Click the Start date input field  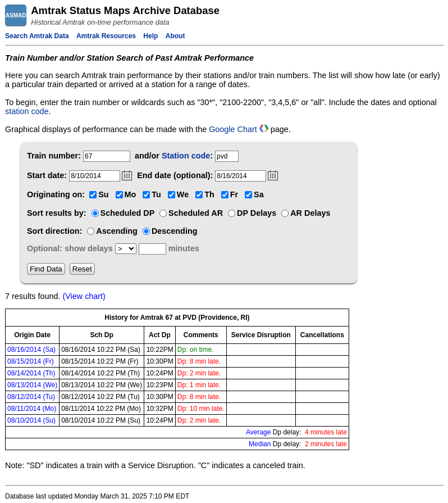click(94, 176)
